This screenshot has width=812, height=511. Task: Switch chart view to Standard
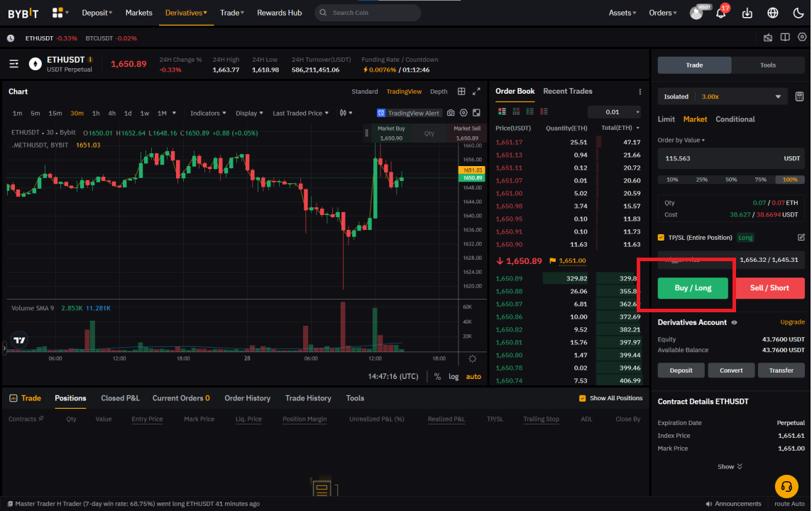tap(365, 92)
